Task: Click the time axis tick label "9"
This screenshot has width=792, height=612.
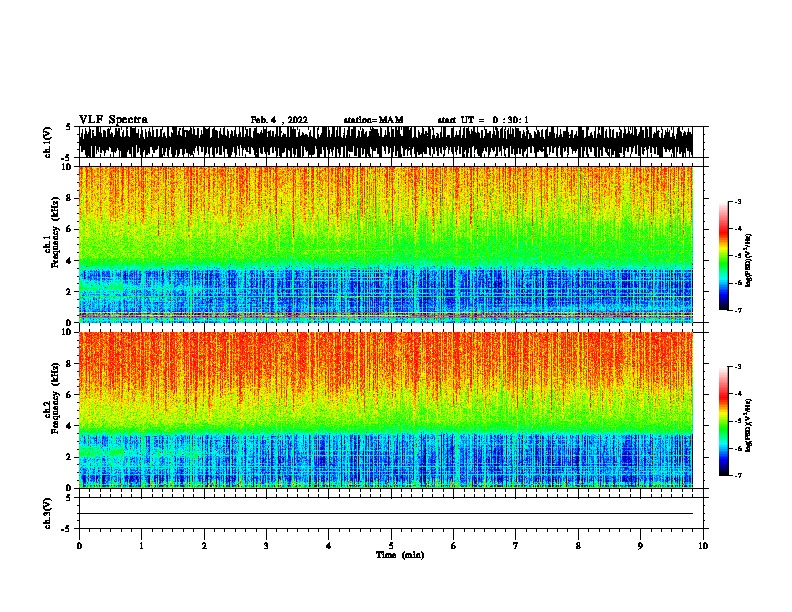Action: coord(640,546)
